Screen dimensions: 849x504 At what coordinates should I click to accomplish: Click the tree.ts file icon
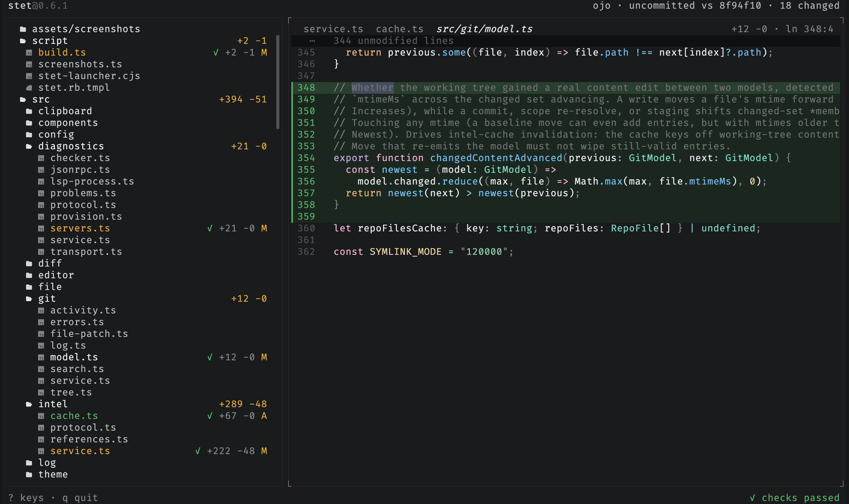click(41, 393)
